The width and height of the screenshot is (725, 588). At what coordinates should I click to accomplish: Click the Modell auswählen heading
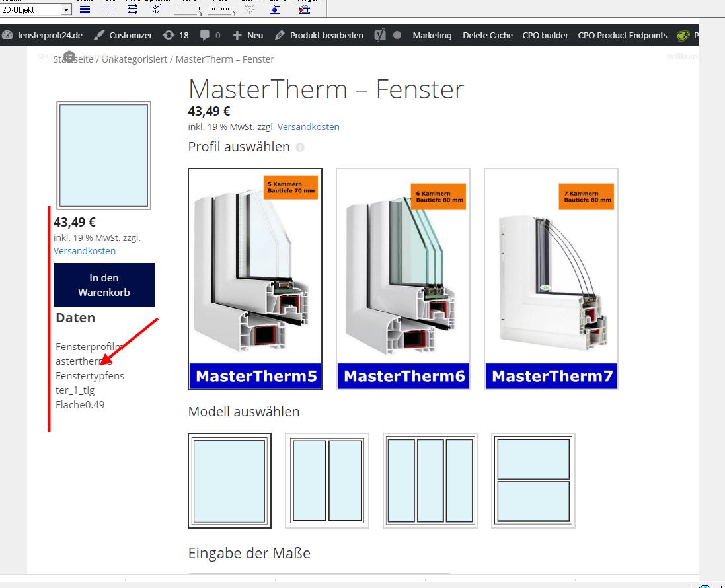tap(244, 412)
